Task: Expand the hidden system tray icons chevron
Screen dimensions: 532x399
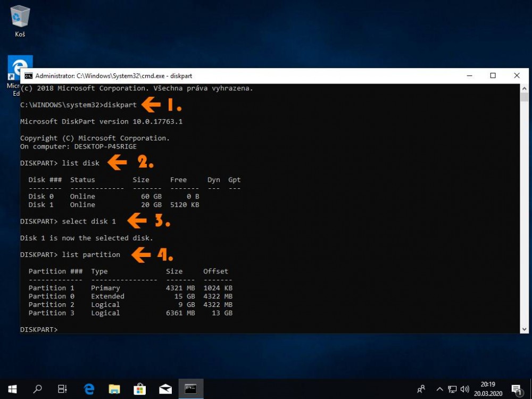Action: tap(440, 389)
